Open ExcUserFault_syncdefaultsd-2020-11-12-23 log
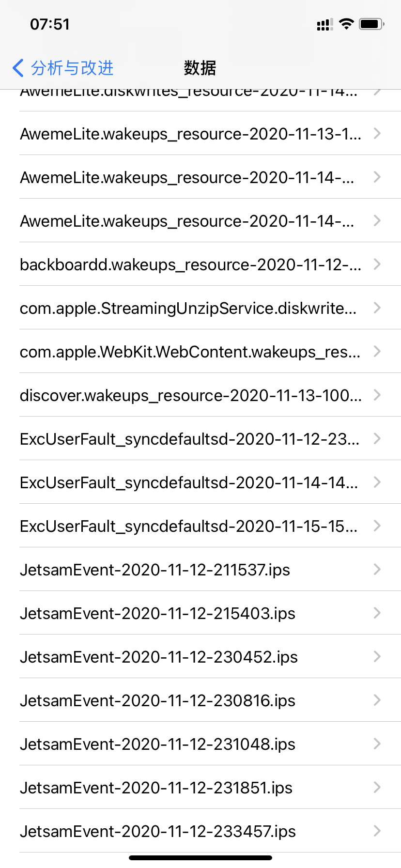The image size is (401, 868). tap(189, 439)
